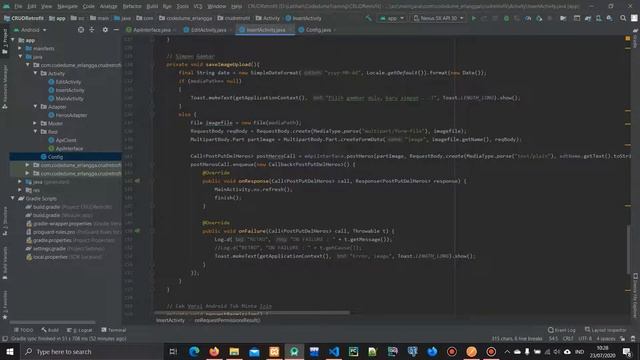Open project tree settings gear icon
The width and height of the screenshot is (640, 360).
coord(105,30)
